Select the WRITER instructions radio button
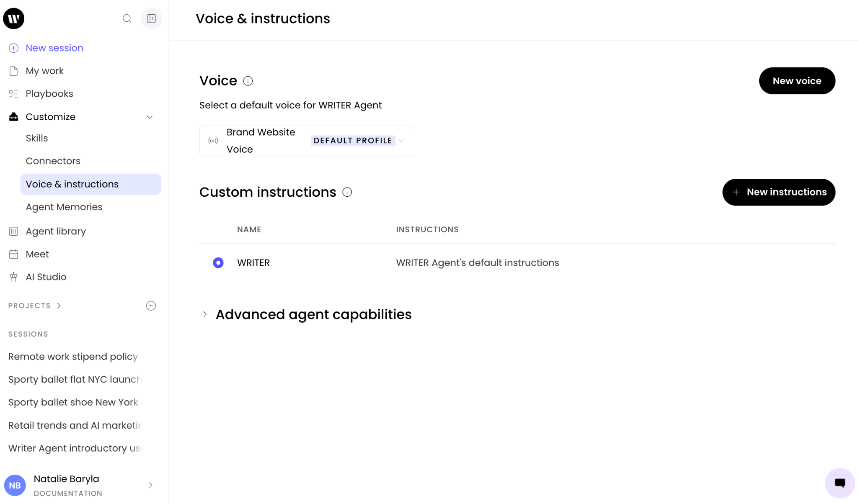This screenshot has height=504, width=858. coord(218,262)
